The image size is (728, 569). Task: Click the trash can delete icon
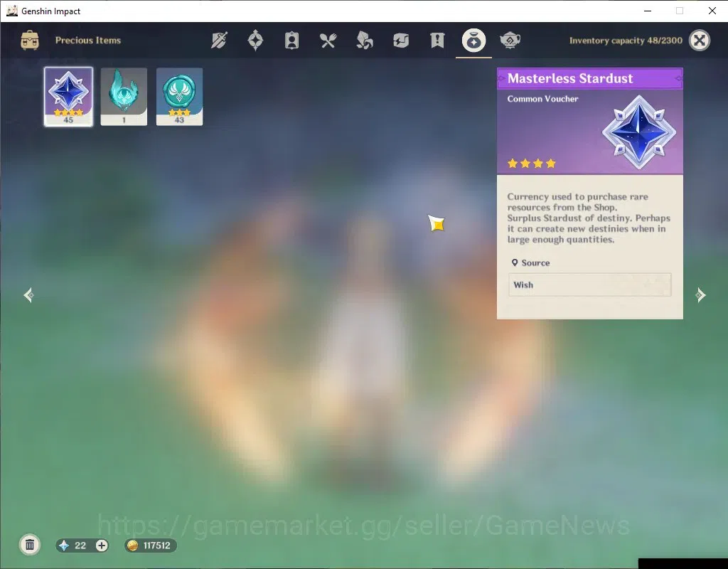point(30,545)
